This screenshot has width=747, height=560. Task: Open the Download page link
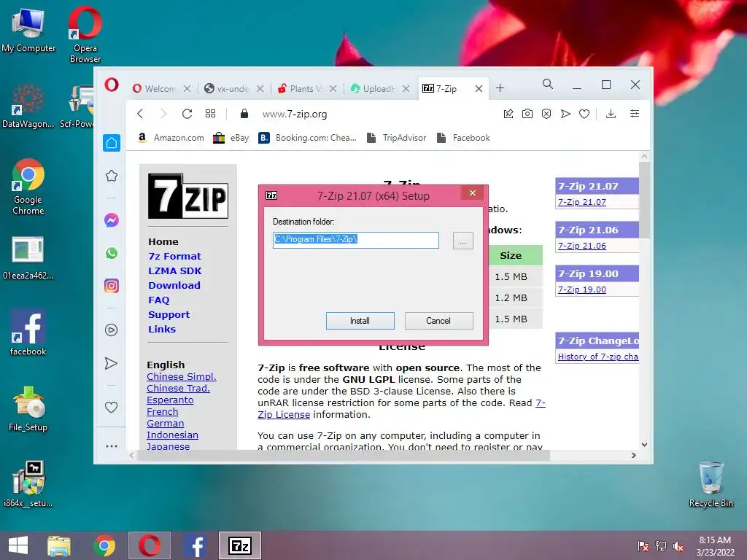click(x=174, y=285)
